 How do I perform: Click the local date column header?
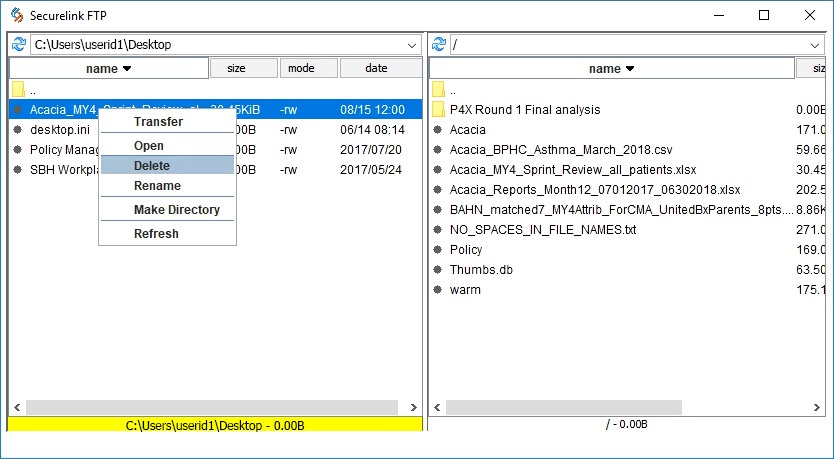pos(379,69)
